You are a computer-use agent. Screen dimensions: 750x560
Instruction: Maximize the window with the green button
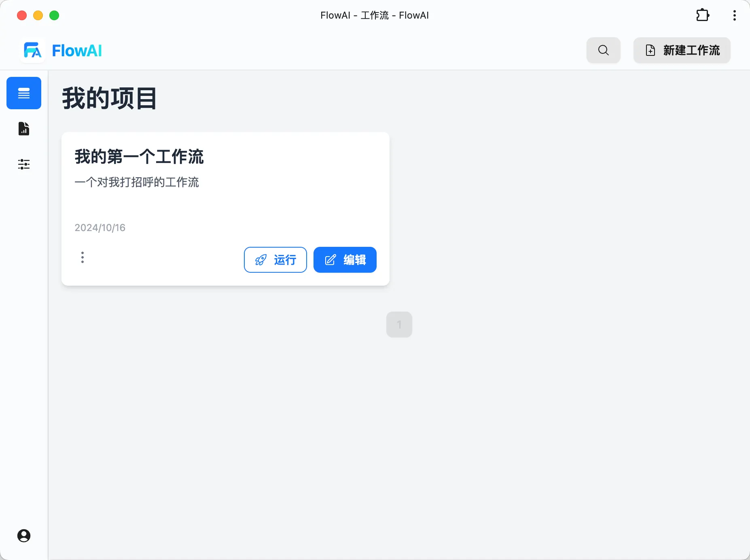point(54,15)
